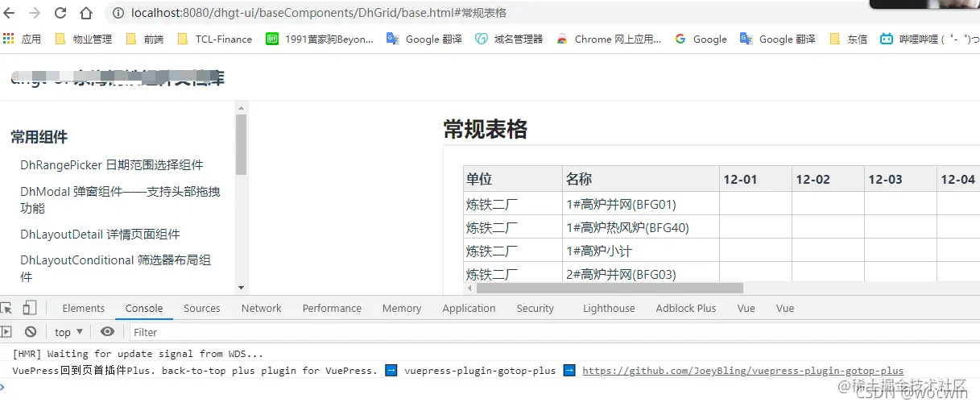Click the 1#高炉小计 cell
The width and height of the screenshot is (980, 407).
click(x=640, y=251)
